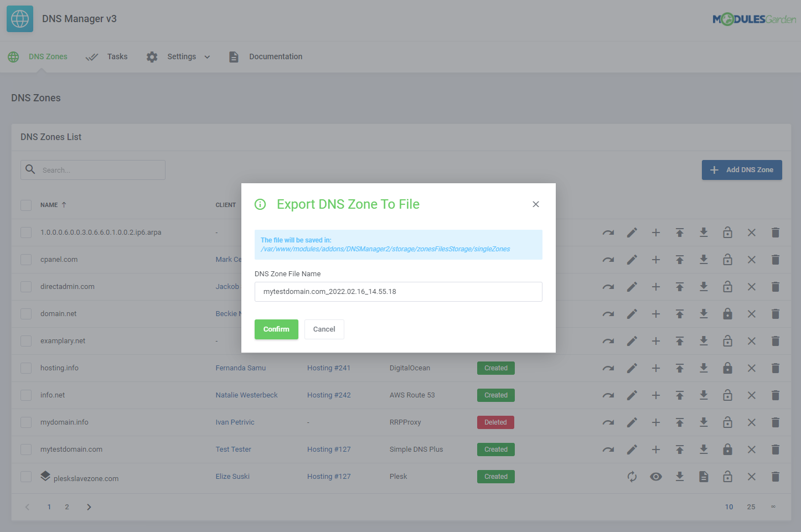The height and width of the screenshot is (532, 801).
Task: Open client link Ivan Petrivic
Action: tap(235, 422)
